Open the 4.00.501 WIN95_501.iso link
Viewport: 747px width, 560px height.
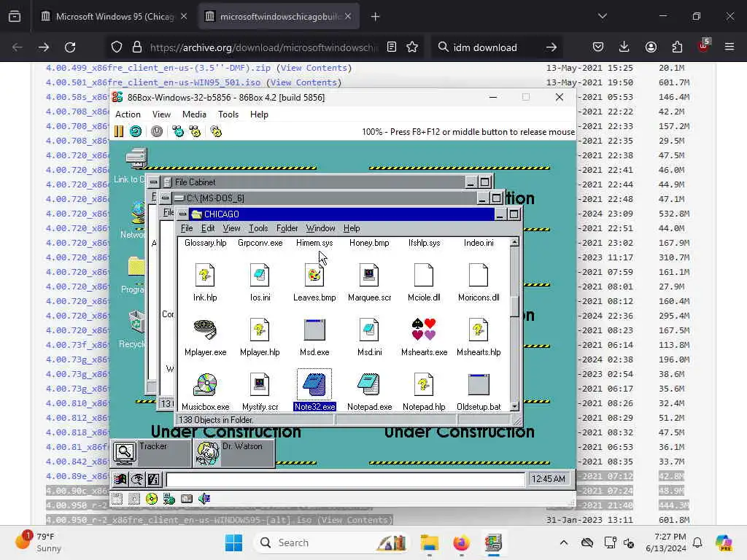click(x=153, y=82)
